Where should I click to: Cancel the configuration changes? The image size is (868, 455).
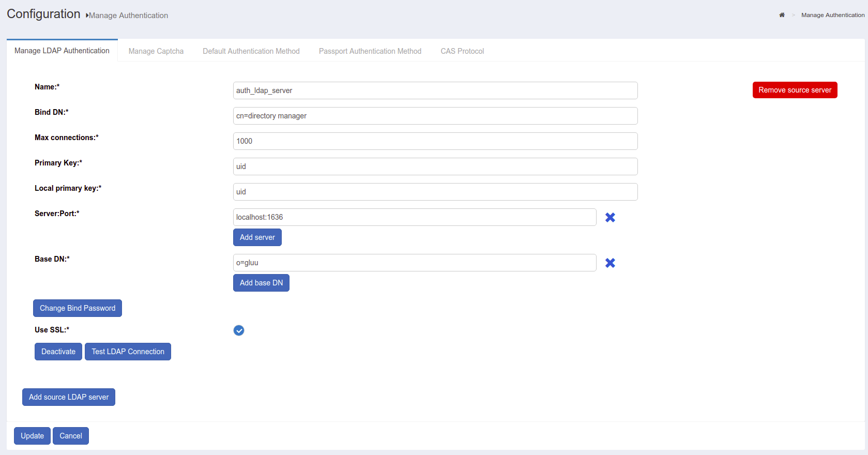point(71,436)
